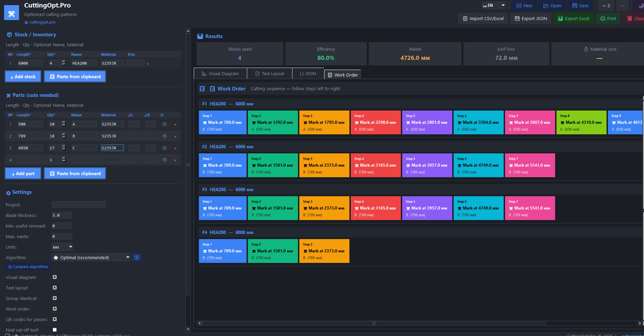Enable the Final cut-off kerf checkbox

55,330
